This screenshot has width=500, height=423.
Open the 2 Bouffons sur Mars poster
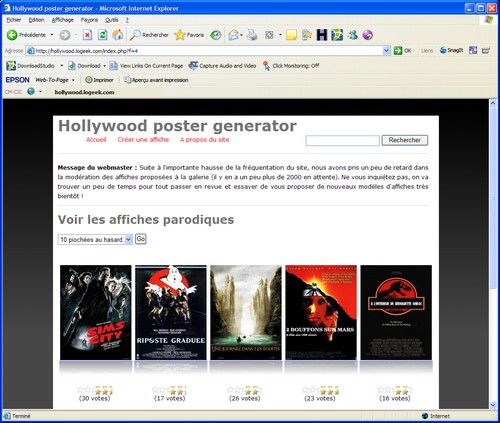coord(321,312)
